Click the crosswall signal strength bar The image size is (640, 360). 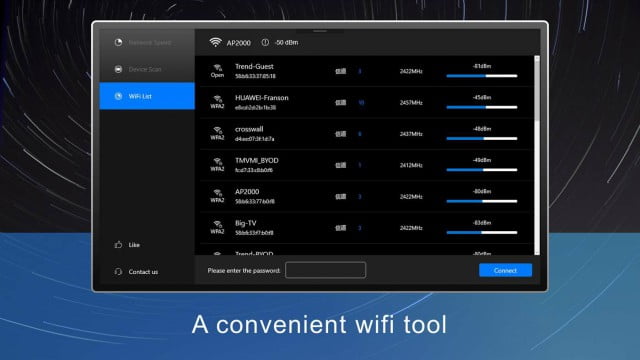coord(482,139)
